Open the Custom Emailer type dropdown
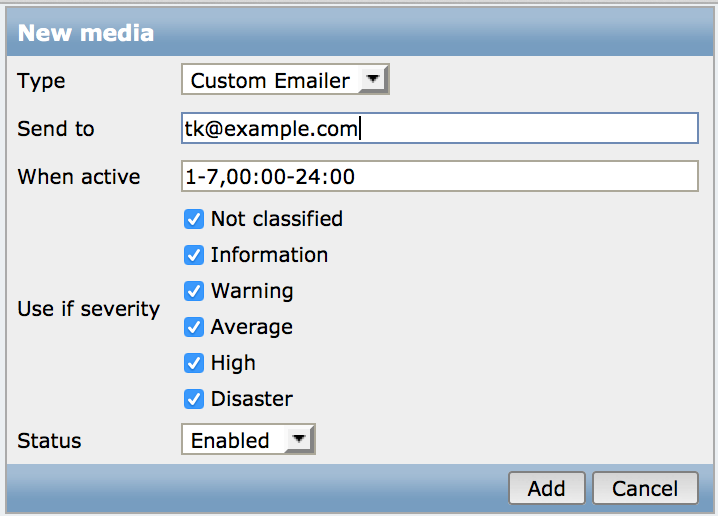Viewport: 718px width, 516px height. pyautogui.click(x=285, y=80)
